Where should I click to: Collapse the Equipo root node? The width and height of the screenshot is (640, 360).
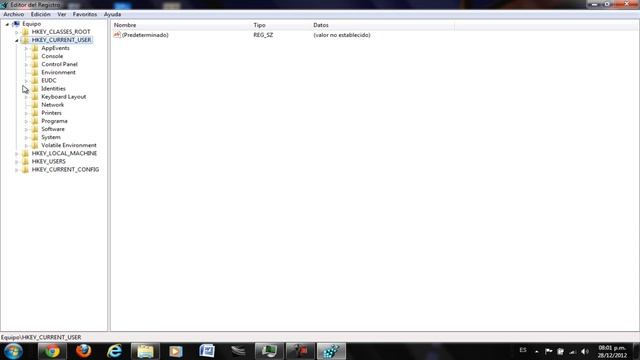pyautogui.click(x=7, y=24)
